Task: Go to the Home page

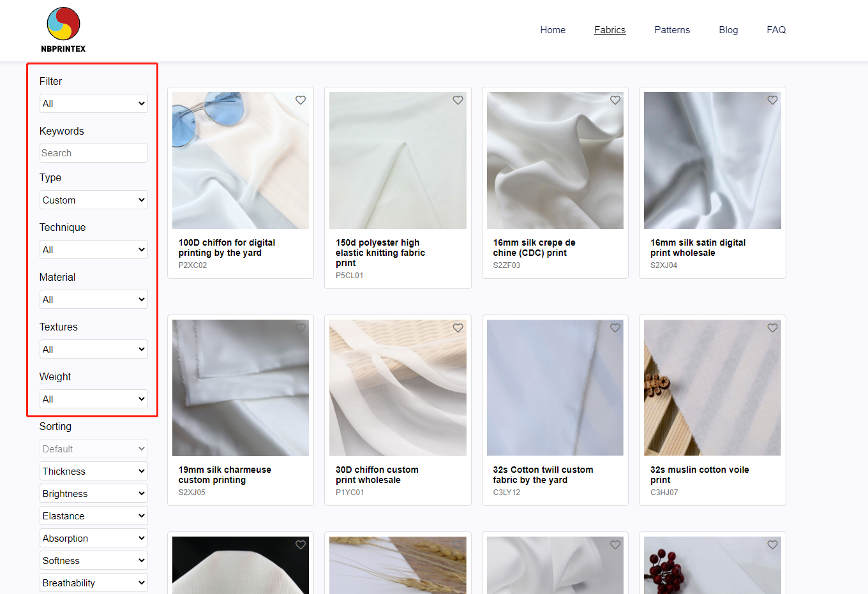Action: point(553,30)
